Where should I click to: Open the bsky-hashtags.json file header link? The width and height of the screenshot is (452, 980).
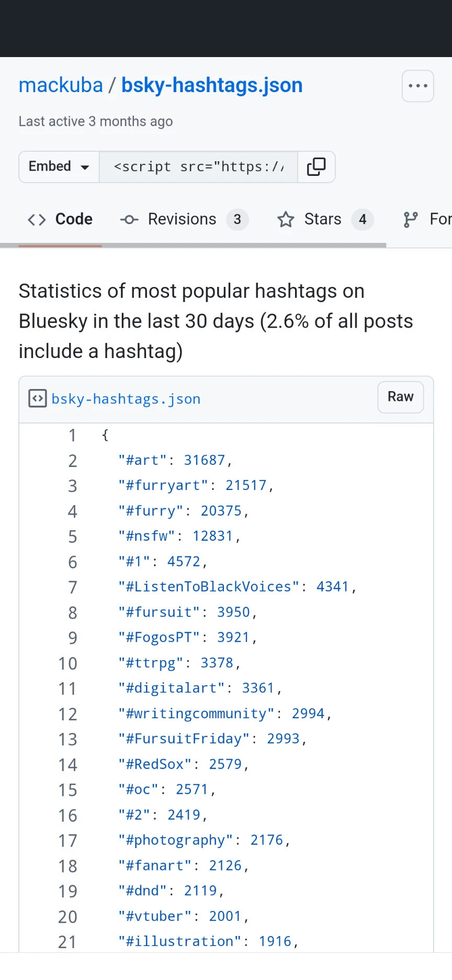[126, 399]
